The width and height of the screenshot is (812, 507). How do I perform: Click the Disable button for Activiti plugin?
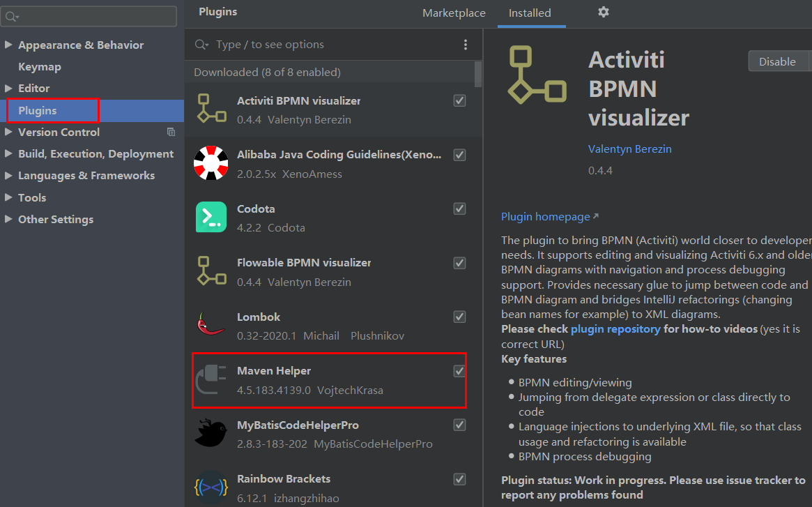point(777,61)
